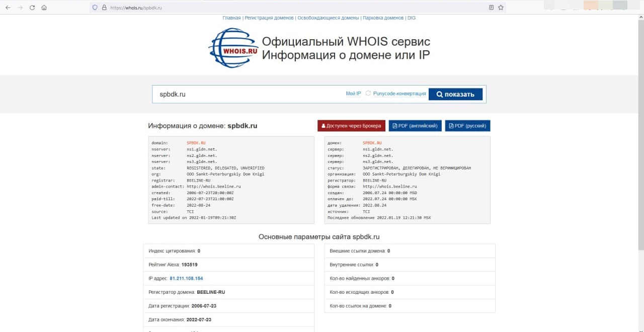This screenshot has width=644, height=332.
Task: Click the address bar URL field
Action: point(297,8)
